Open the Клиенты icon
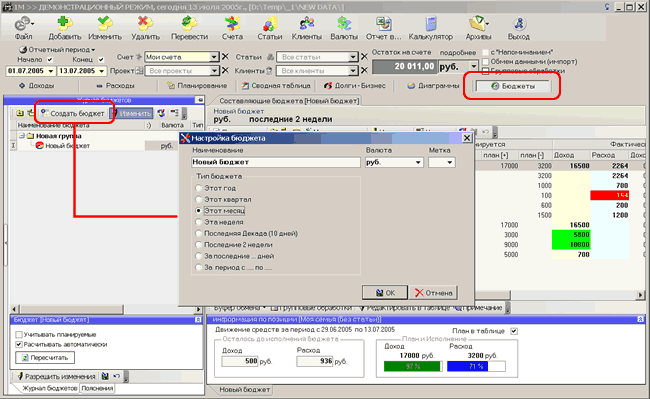Image resolution: width=650 pixels, height=399 pixels. (307, 24)
